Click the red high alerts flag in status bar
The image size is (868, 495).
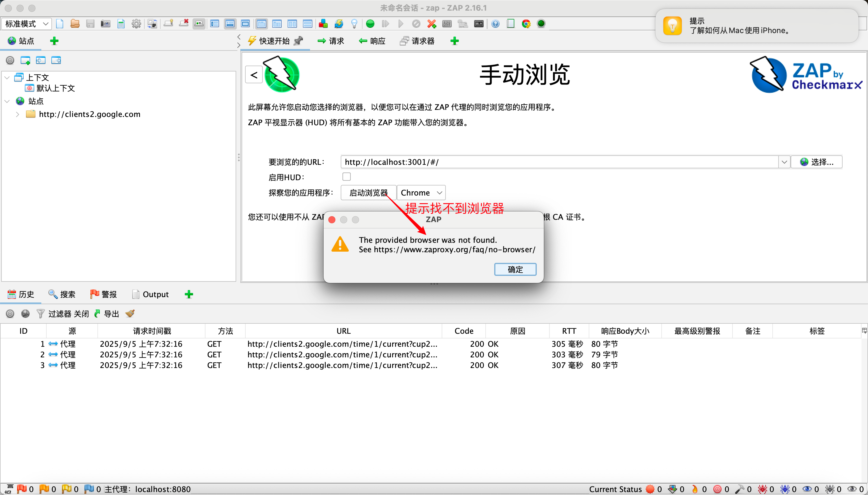[x=22, y=489]
